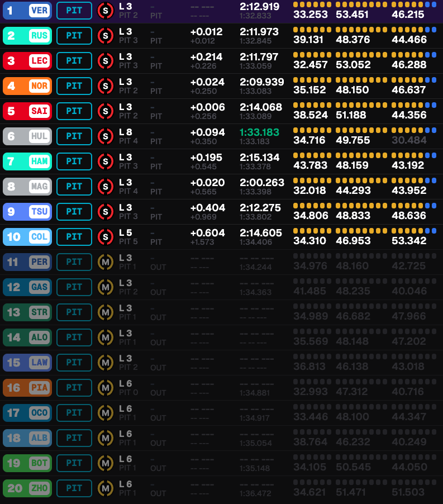Viewport: 443px width, 504px height.
Task: Click Perez's yellow medium tyre icon
Action: pyautogui.click(x=106, y=262)
